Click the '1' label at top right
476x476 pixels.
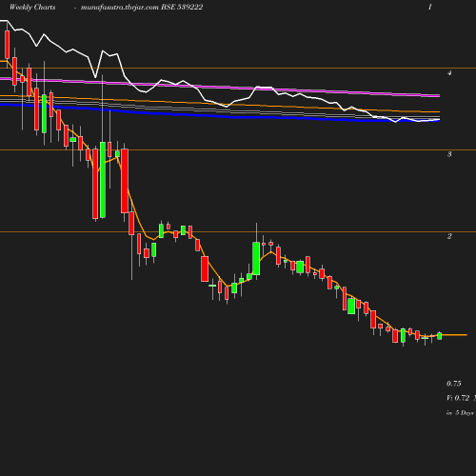coord(430,8)
